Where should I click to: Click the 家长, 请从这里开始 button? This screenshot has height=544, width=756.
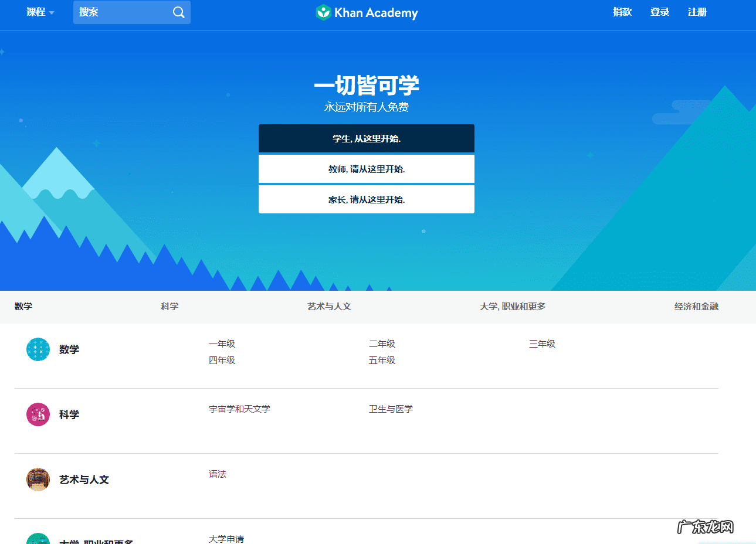(366, 199)
